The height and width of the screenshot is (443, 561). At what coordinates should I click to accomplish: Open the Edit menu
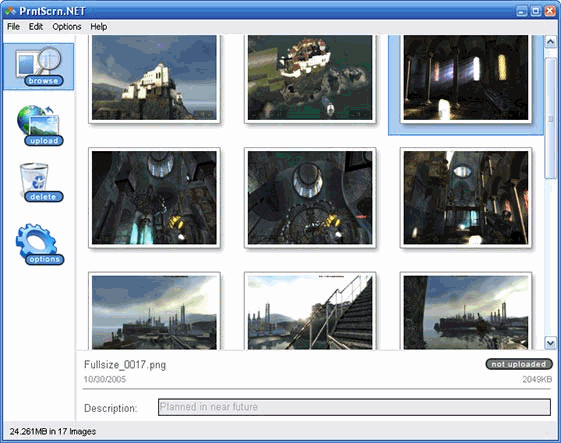click(36, 27)
